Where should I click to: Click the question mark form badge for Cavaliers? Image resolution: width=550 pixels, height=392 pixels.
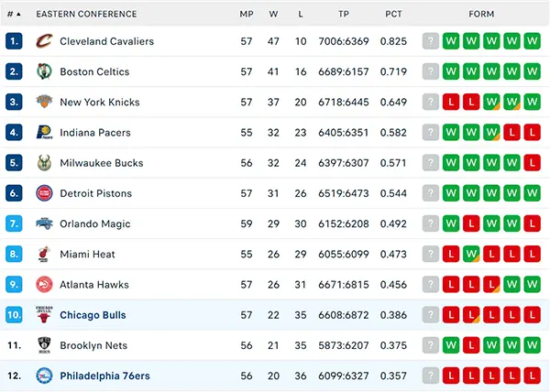pyautogui.click(x=431, y=41)
